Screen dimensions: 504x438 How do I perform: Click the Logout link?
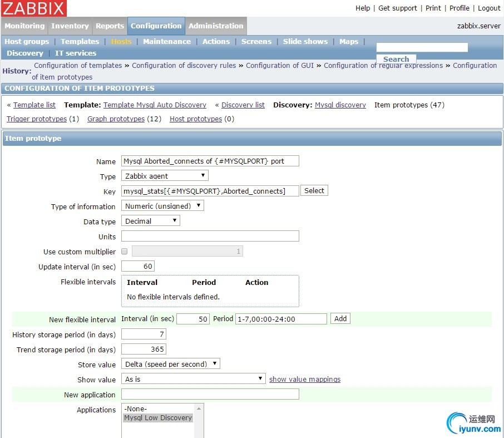click(x=489, y=8)
